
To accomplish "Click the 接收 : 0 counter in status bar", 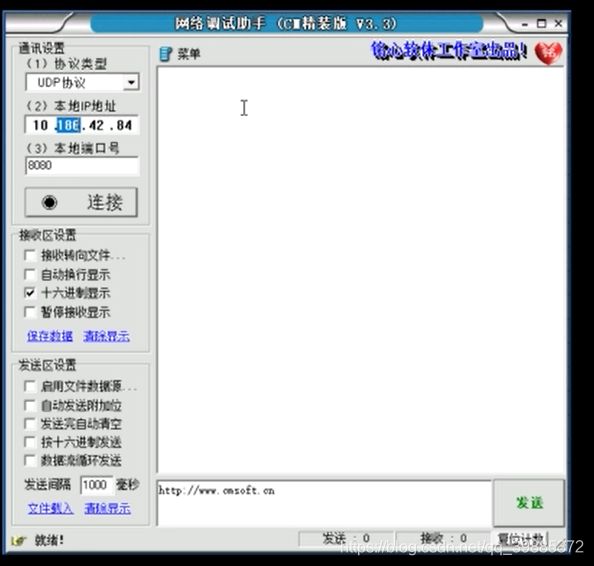I will coord(444,538).
